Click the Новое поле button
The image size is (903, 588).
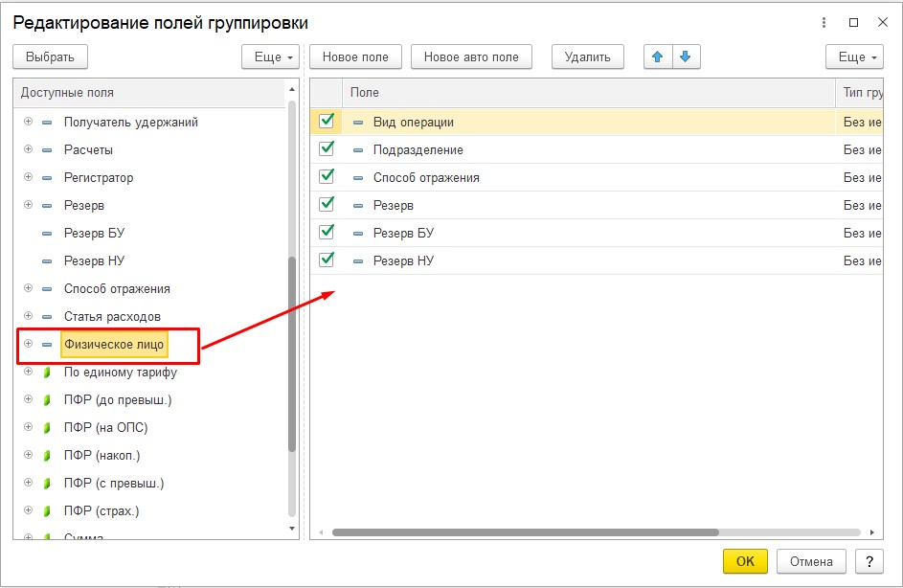pos(355,57)
